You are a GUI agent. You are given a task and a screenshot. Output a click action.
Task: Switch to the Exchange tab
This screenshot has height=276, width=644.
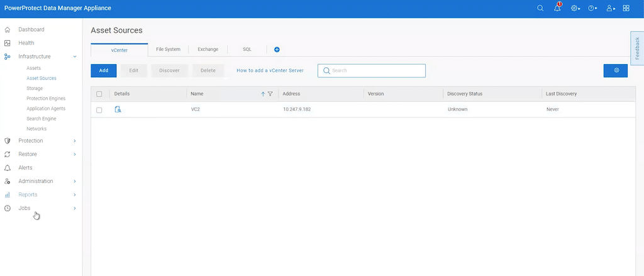(208, 49)
